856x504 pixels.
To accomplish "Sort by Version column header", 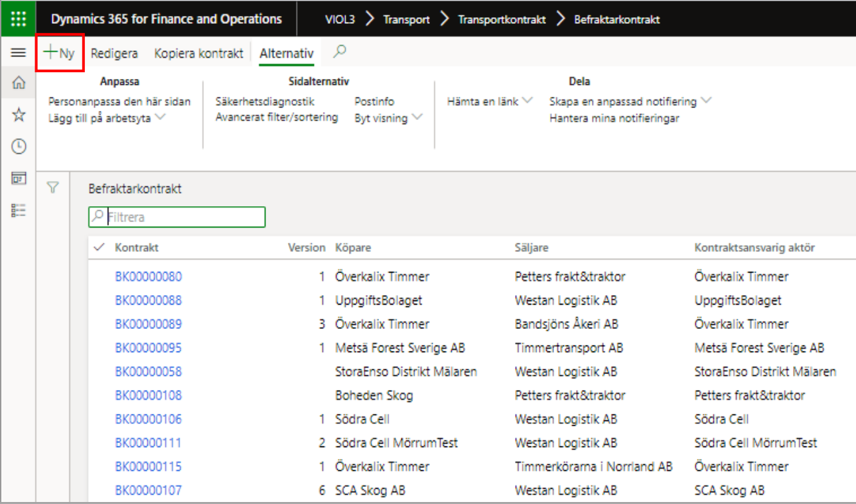I will tap(307, 247).
